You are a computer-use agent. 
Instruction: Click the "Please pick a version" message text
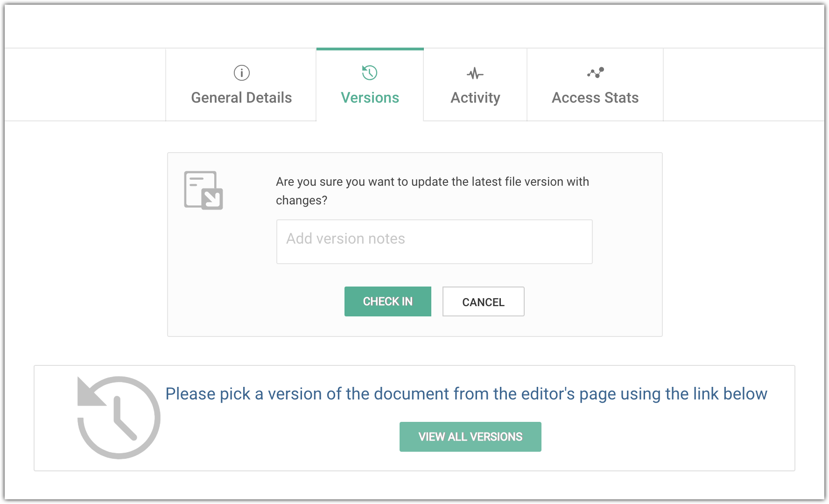click(x=466, y=394)
